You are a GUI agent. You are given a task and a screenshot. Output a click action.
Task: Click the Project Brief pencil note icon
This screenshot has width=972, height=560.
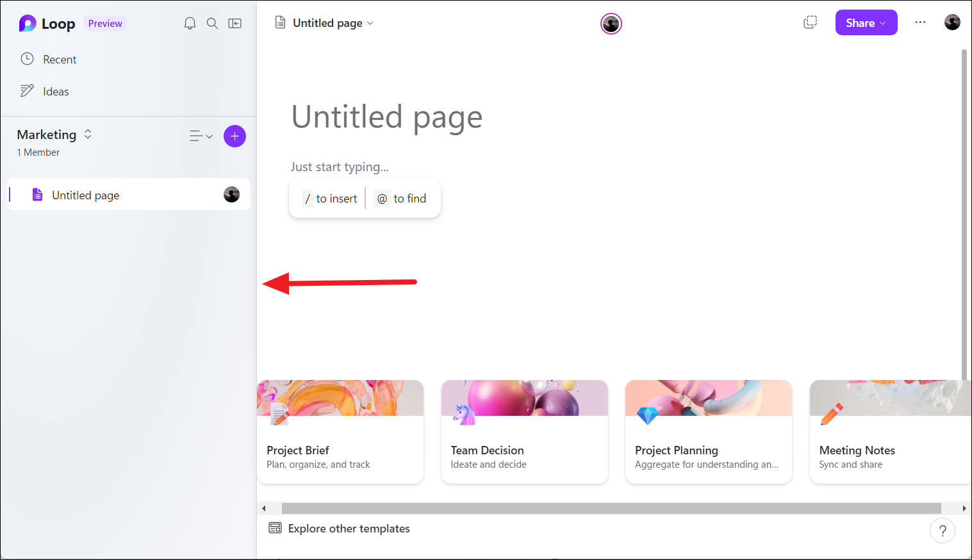[279, 415]
